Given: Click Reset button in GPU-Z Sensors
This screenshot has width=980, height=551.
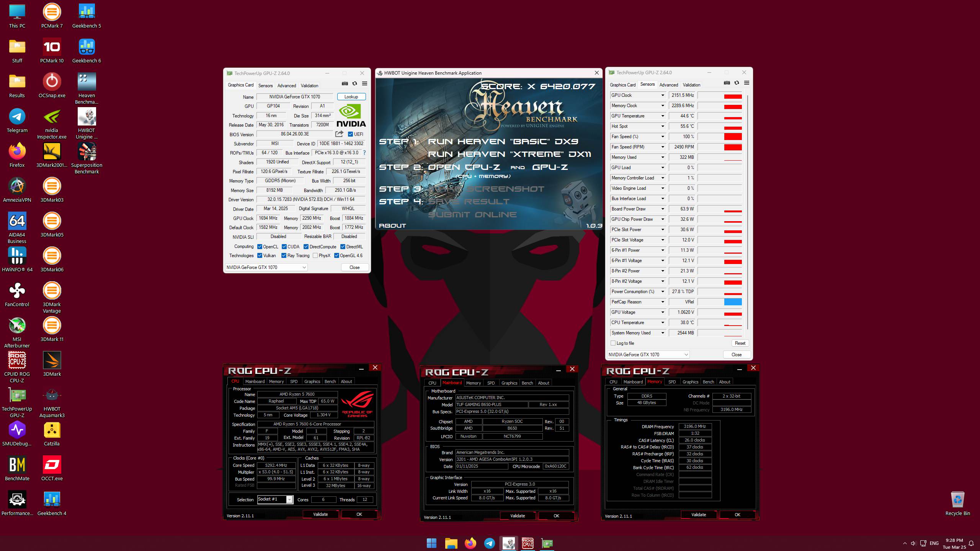Looking at the screenshot, I should point(740,343).
